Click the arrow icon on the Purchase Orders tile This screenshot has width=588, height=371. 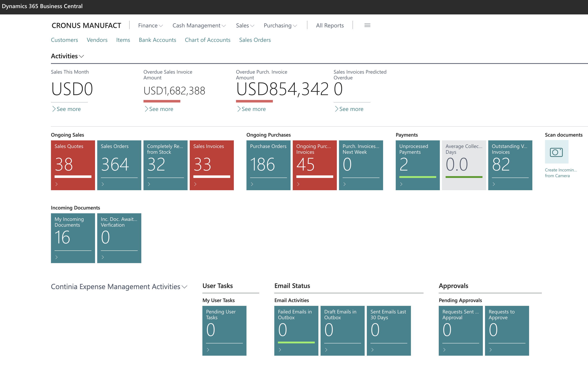(252, 184)
